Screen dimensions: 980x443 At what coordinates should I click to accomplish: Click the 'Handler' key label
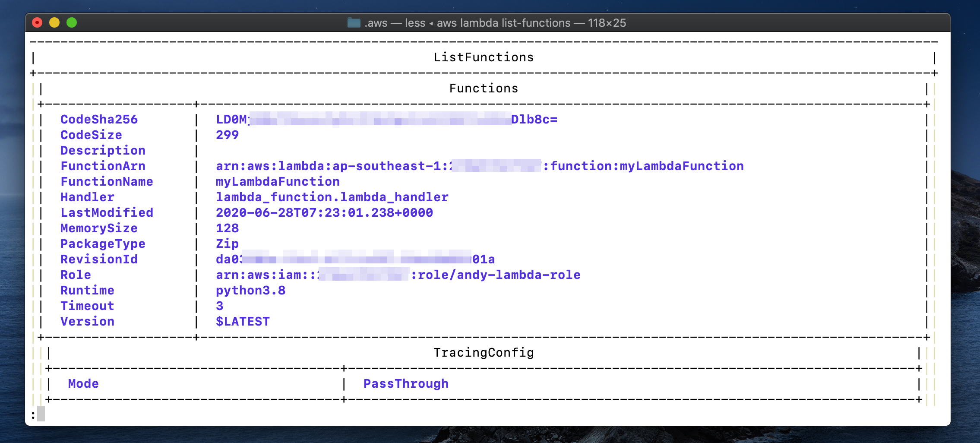(x=87, y=197)
